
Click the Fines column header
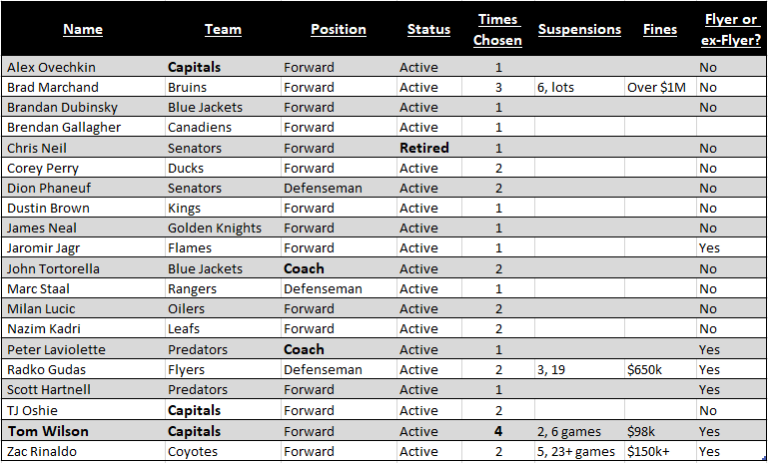pos(660,29)
